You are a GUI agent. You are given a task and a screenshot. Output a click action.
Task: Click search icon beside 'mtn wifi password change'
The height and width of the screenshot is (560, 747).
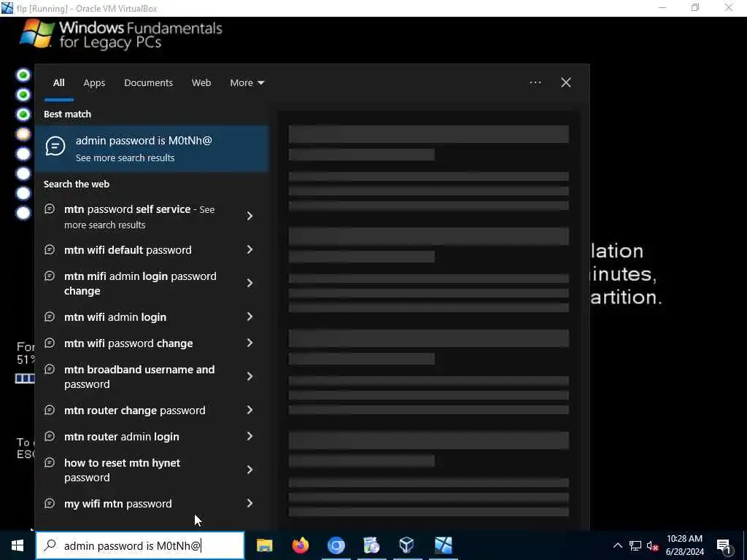(x=50, y=343)
